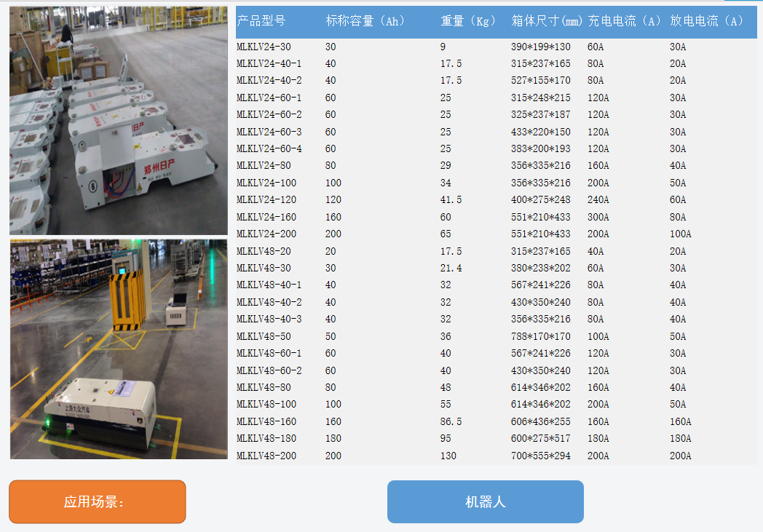Click weight value 29
763x532 pixels.
point(446,165)
